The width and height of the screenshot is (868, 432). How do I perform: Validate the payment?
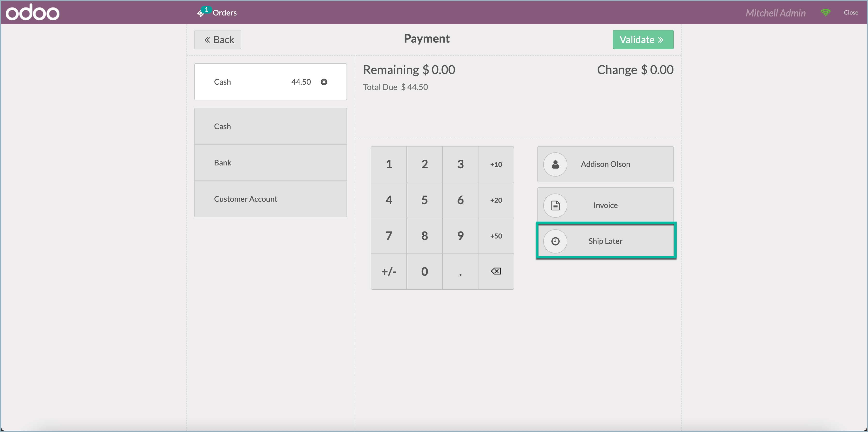pyautogui.click(x=643, y=39)
